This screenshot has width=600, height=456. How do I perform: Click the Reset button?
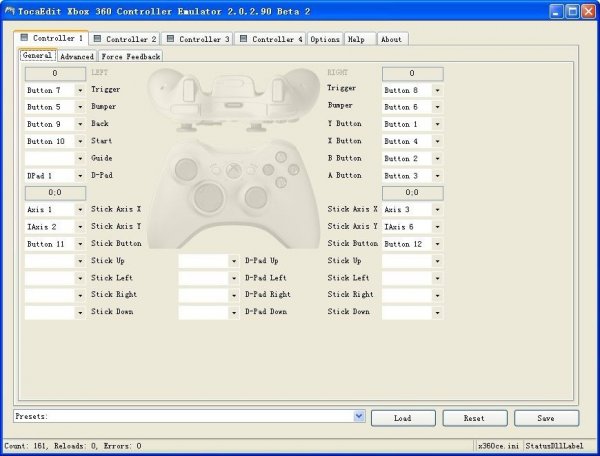tap(475, 418)
